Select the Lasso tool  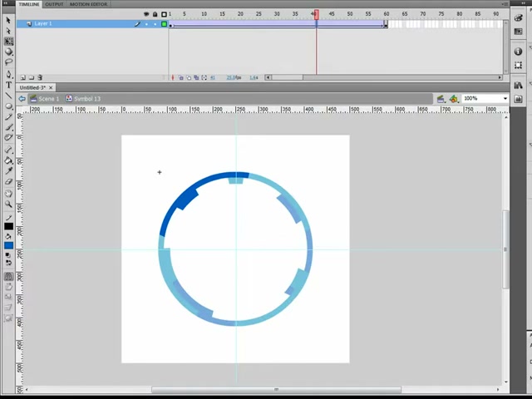[8, 62]
